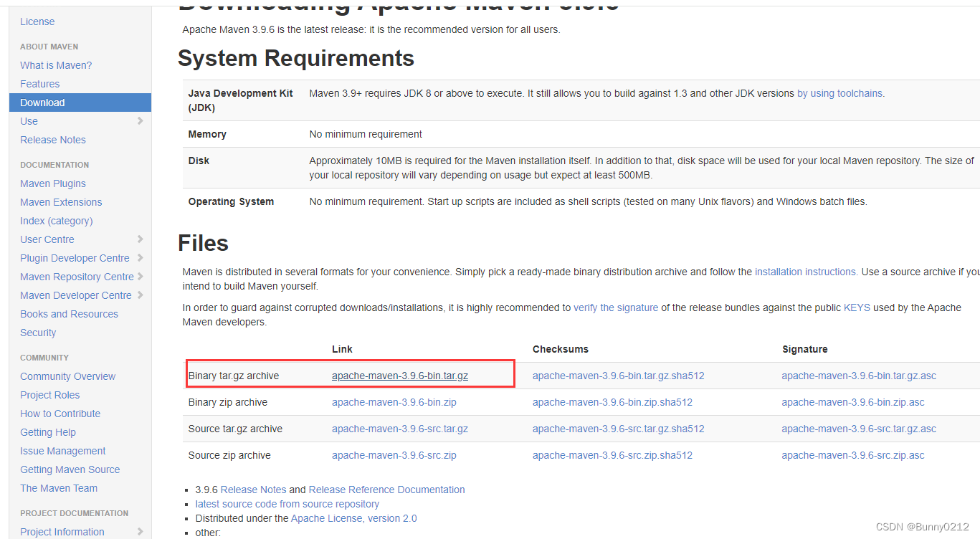980x539 pixels.
Task: Open apache-maven-3.9.6-src.zip.sha512 checksum
Action: [x=613, y=455]
